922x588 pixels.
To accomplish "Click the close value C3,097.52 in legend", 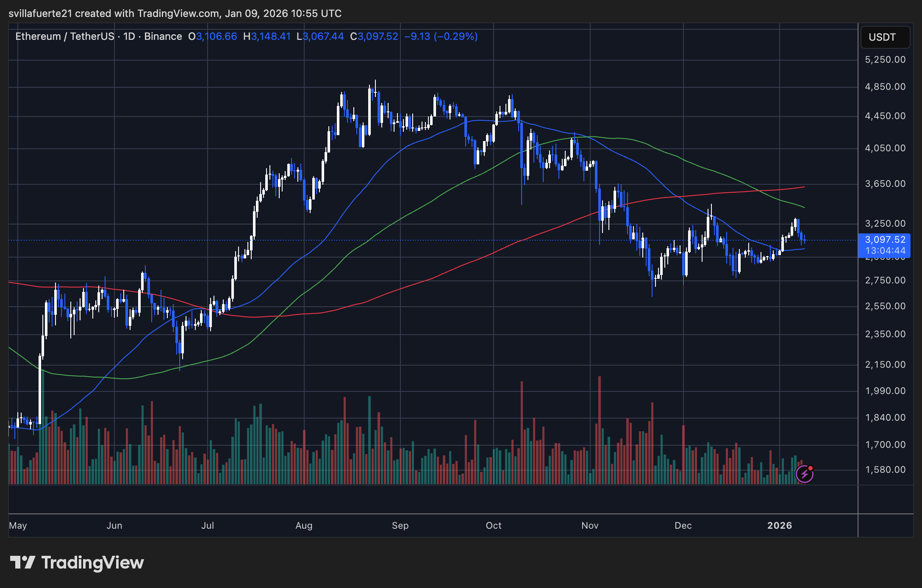I will point(374,36).
